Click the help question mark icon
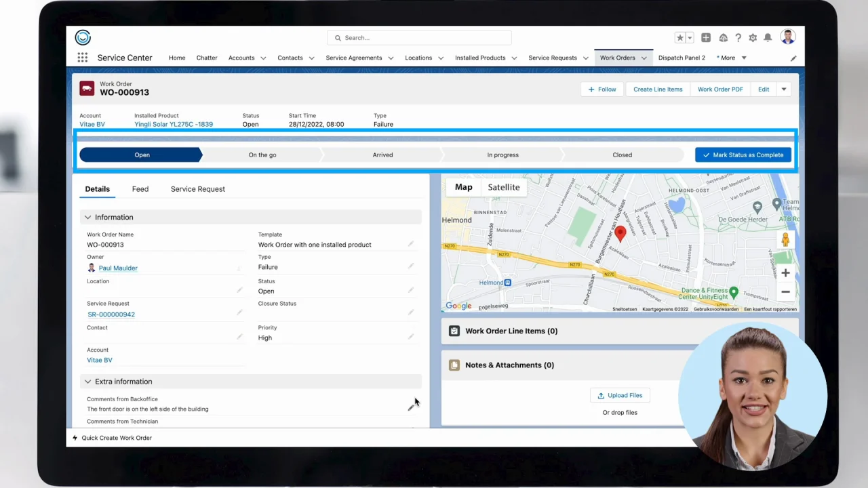Screen dimensions: 868x488 (738, 38)
